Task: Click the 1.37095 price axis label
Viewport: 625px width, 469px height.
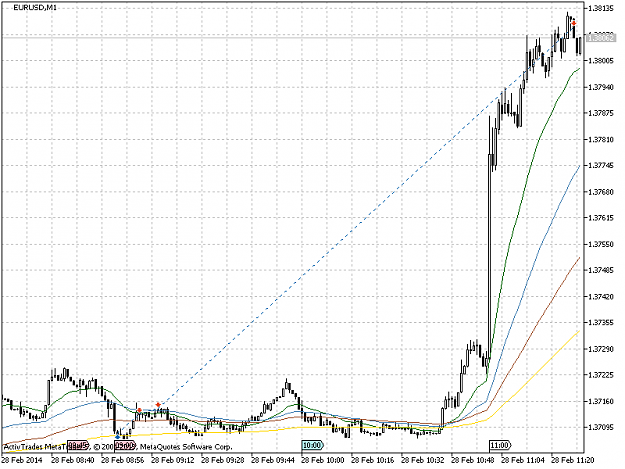Action: 601,427
